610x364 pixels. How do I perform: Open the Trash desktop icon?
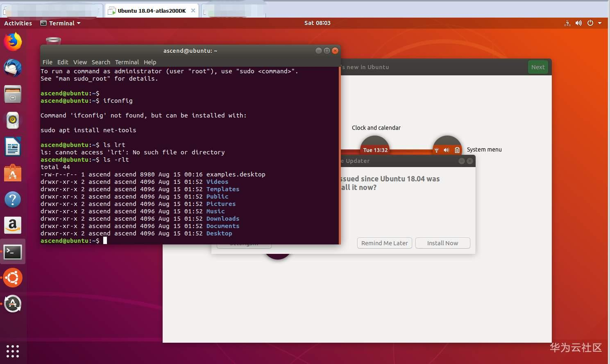tap(53, 41)
